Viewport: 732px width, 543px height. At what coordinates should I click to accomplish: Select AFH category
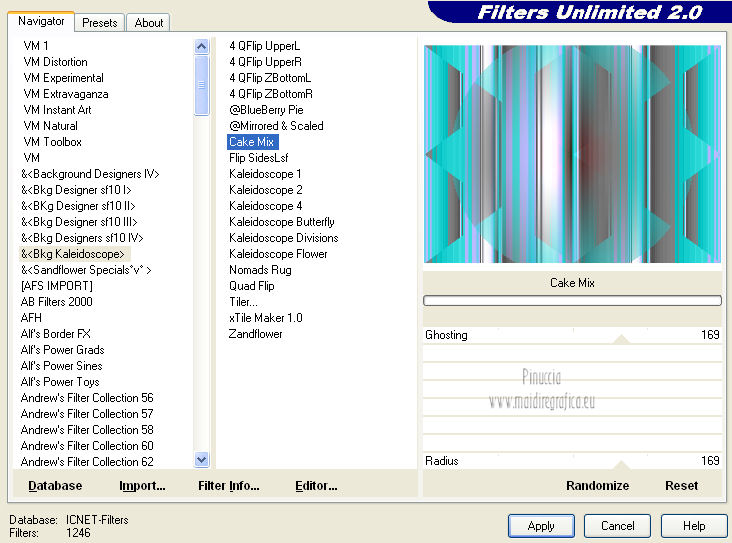click(x=31, y=317)
